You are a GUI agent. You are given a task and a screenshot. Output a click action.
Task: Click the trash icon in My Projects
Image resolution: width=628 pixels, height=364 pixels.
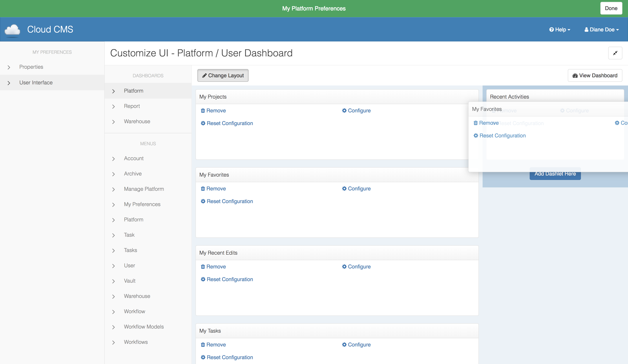click(x=203, y=111)
